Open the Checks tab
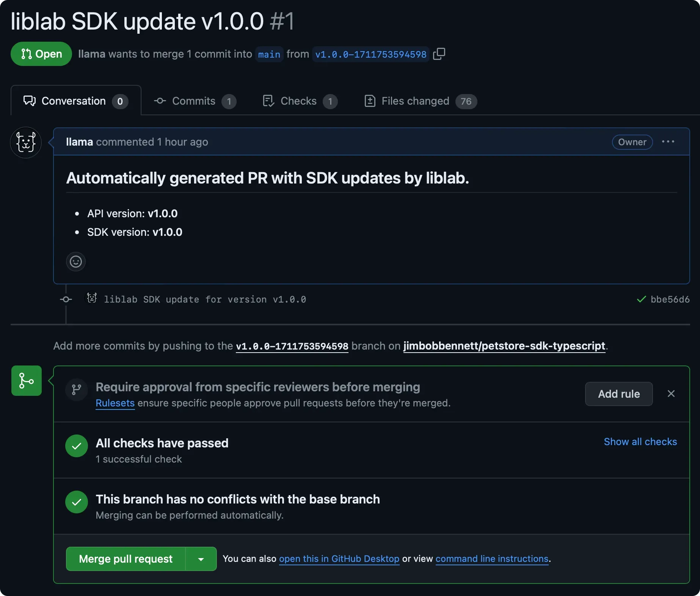700x596 pixels. pos(300,101)
